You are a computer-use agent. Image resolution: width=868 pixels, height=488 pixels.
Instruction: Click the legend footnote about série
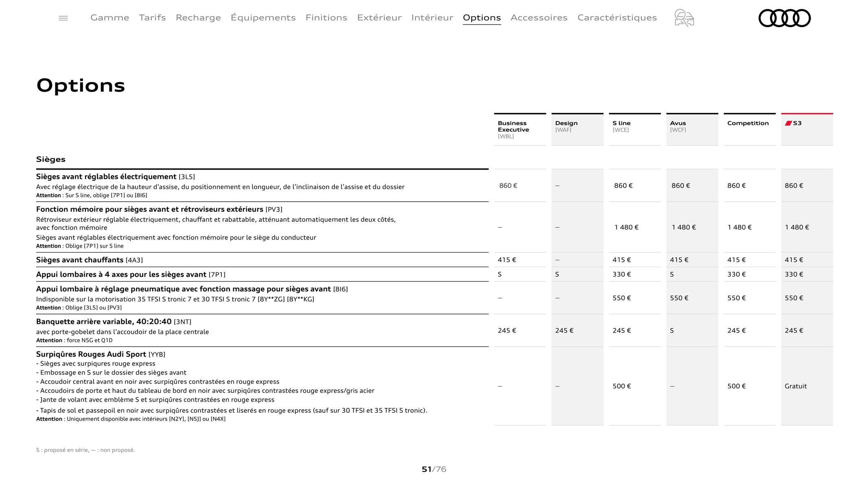(85, 450)
